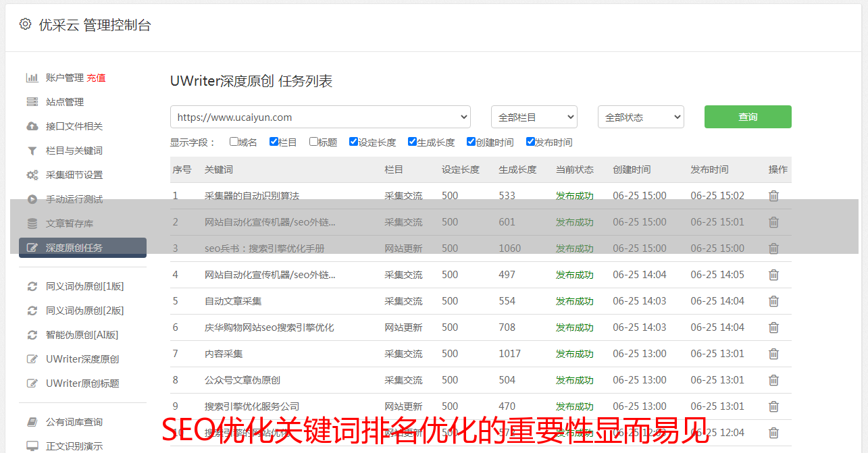This screenshot has height=453, width=868.
Task: Click the gear icon beside 优采云 管理控制台
Action: [25, 24]
